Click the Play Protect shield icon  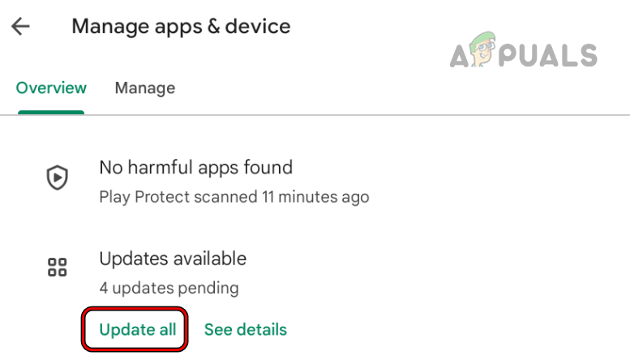pyautogui.click(x=57, y=178)
